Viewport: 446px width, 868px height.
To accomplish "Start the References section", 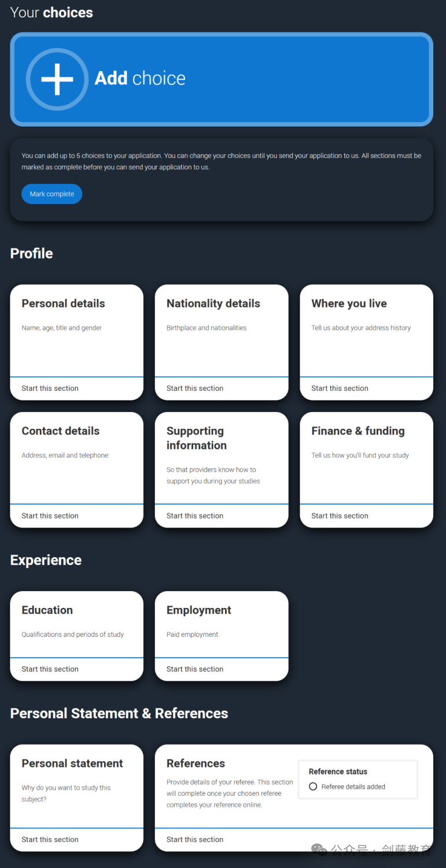I will click(195, 840).
